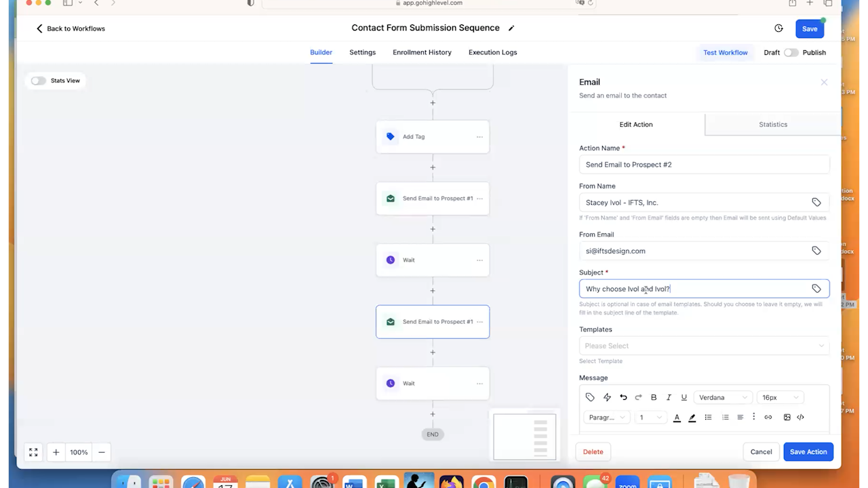
Task: Open the custom values tag icon beside Subject
Action: pyautogui.click(x=816, y=289)
